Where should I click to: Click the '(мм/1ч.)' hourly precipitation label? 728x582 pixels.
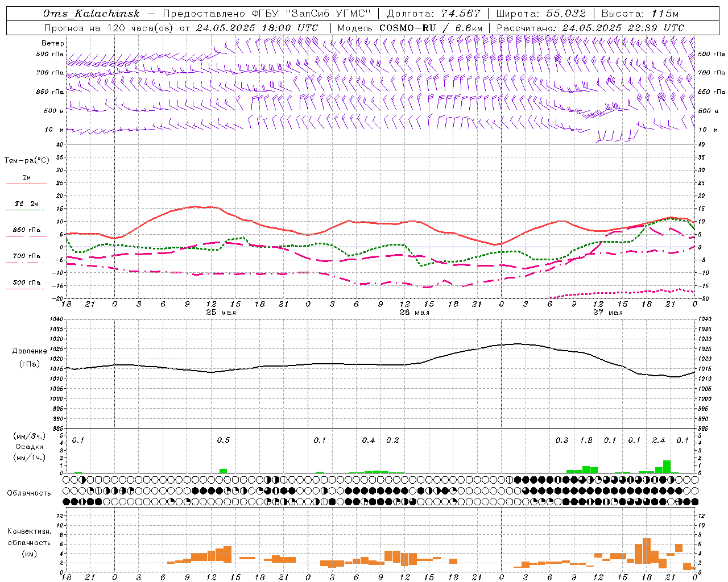click(30, 458)
